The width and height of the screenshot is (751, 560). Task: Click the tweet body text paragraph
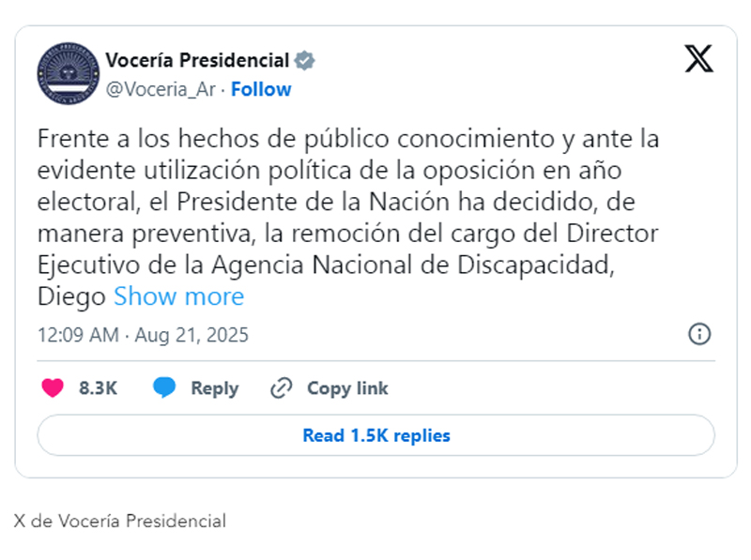[x=348, y=218]
